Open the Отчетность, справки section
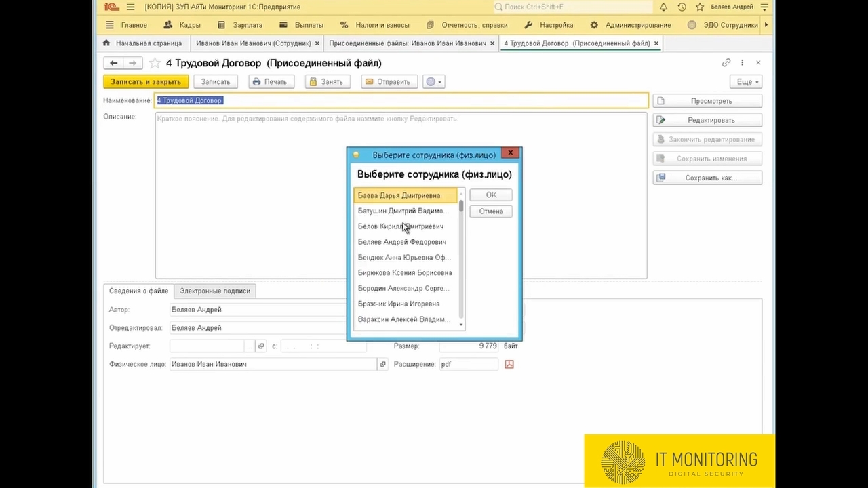Image resolution: width=868 pixels, height=488 pixels. click(467, 25)
